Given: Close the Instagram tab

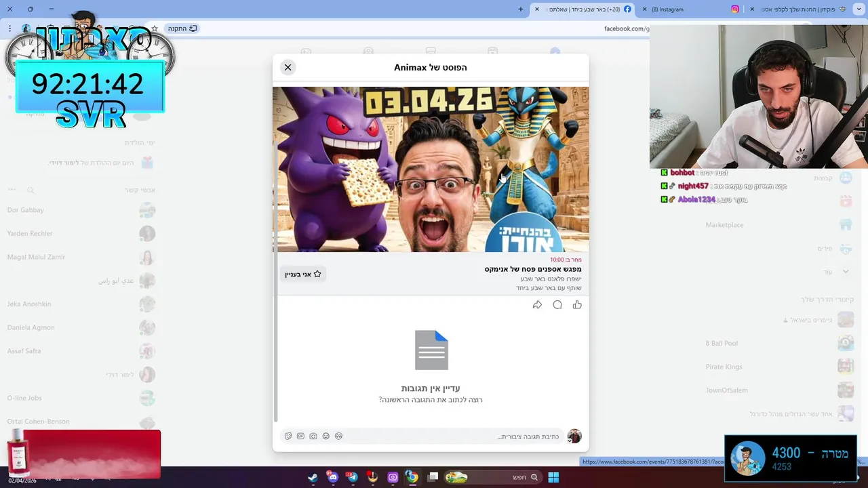Looking at the screenshot, I should click(645, 9).
